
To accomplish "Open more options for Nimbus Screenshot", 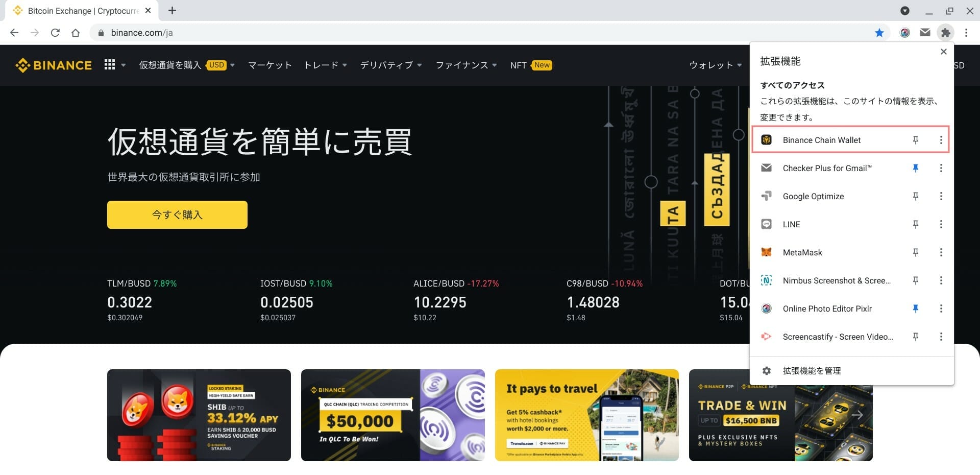I will [x=941, y=280].
